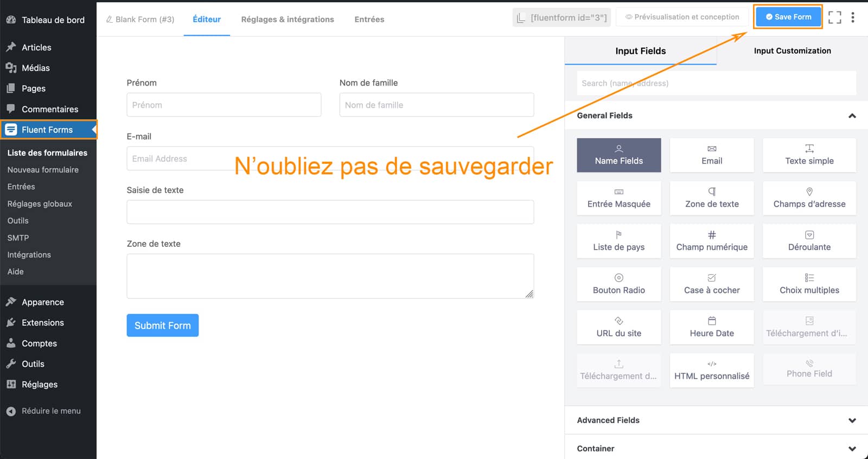Click the Nom de famille input field
The width and height of the screenshot is (868, 459).
click(437, 105)
